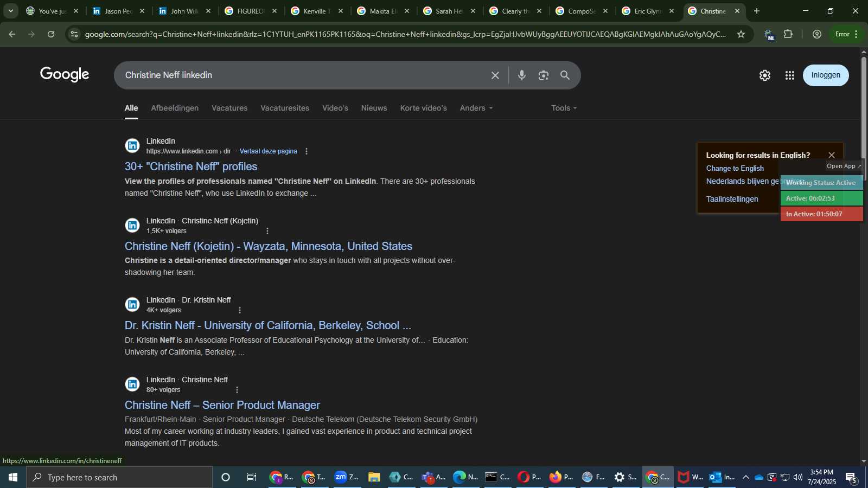Click 'Change to English' link

click(735, 168)
